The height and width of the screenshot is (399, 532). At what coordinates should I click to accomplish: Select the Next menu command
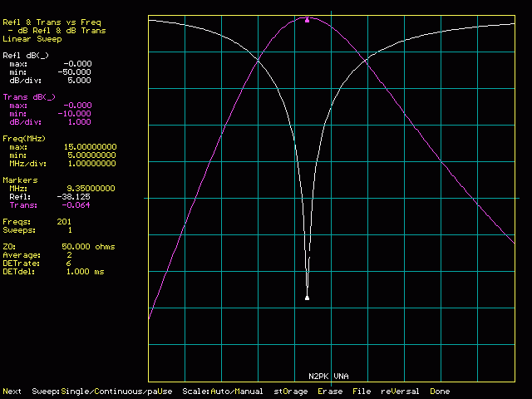[12, 392]
